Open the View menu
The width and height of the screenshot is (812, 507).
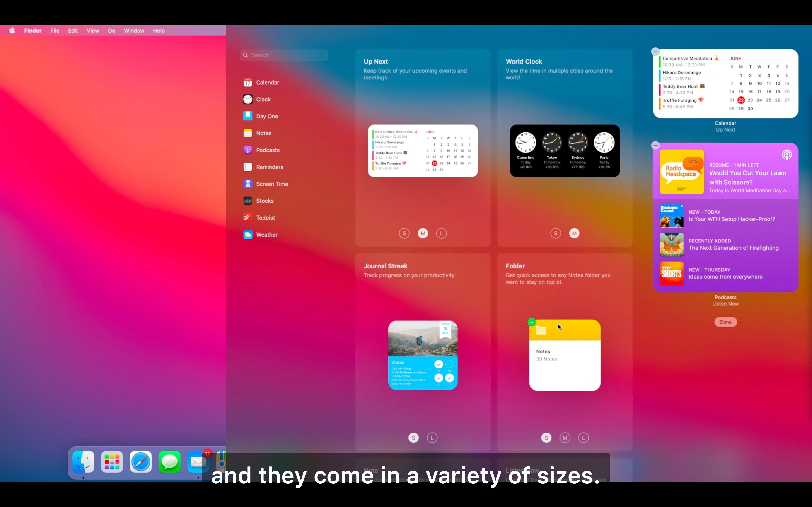(x=93, y=31)
